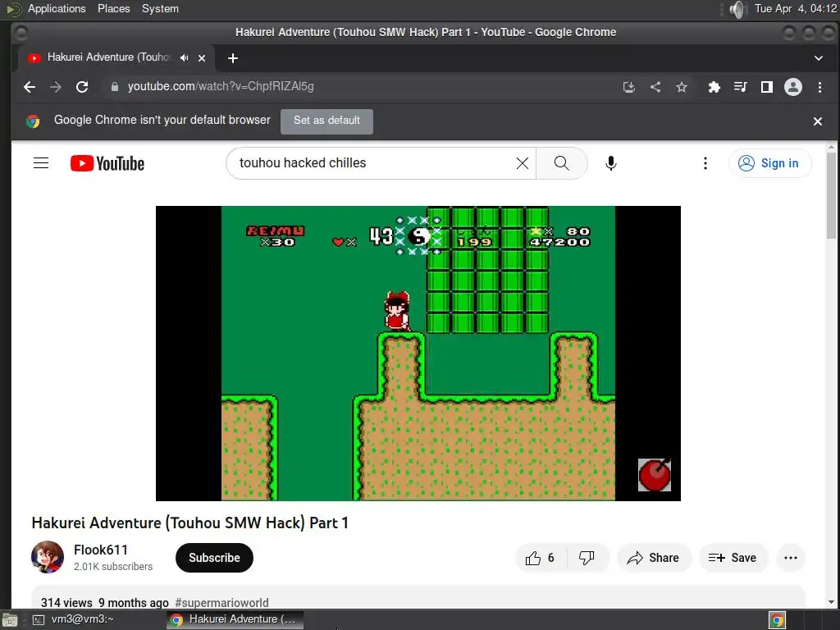This screenshot has height=630, width=840.
Task: Close the Hakurei Adventure tab
Action: [x=202, y=58]
